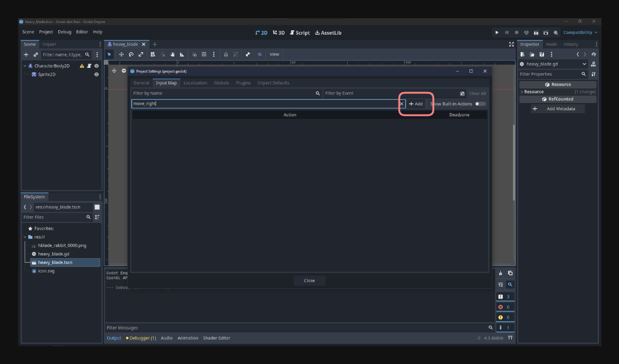619x364 pixels.
Task: Open Import Defaults tab
Action: click(273, 83)
